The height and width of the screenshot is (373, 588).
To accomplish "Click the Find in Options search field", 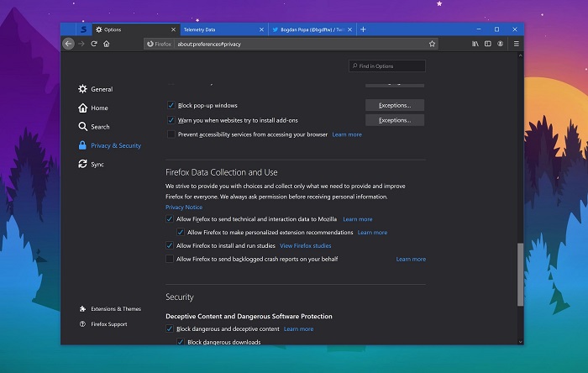I will (x=387, y=66).
